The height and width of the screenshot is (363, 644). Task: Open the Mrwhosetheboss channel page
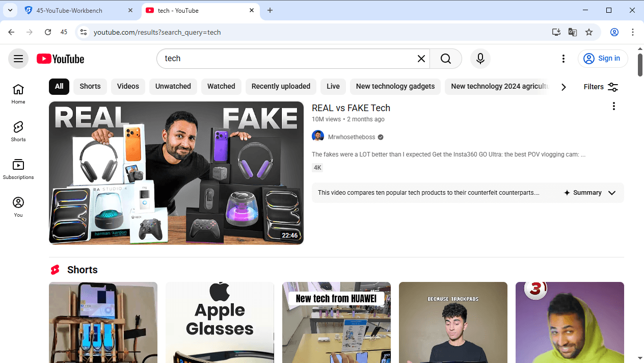[351, 137]
